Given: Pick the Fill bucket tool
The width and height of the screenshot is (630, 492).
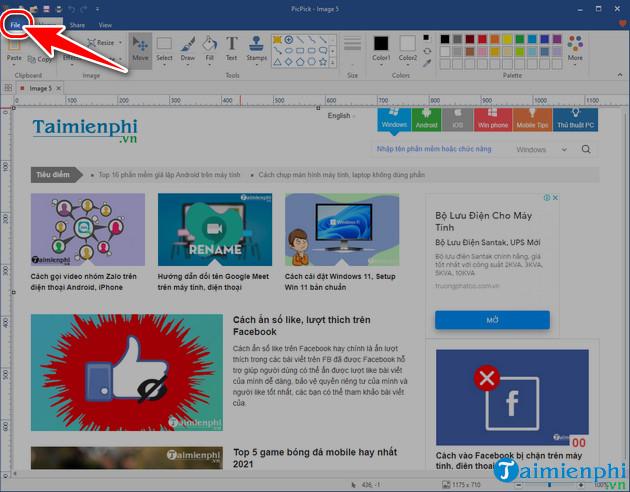Looking at the screenshot, I should click(210, 50).
